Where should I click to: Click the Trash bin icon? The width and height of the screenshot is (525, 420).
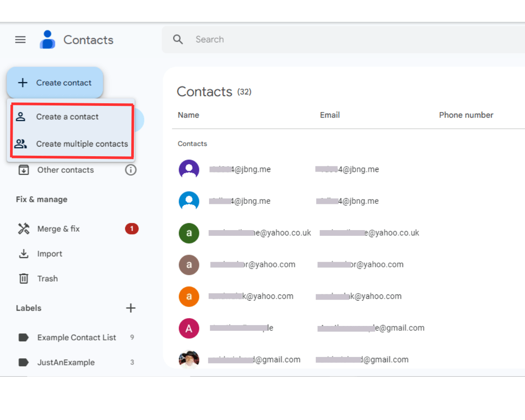click(24, 279)
